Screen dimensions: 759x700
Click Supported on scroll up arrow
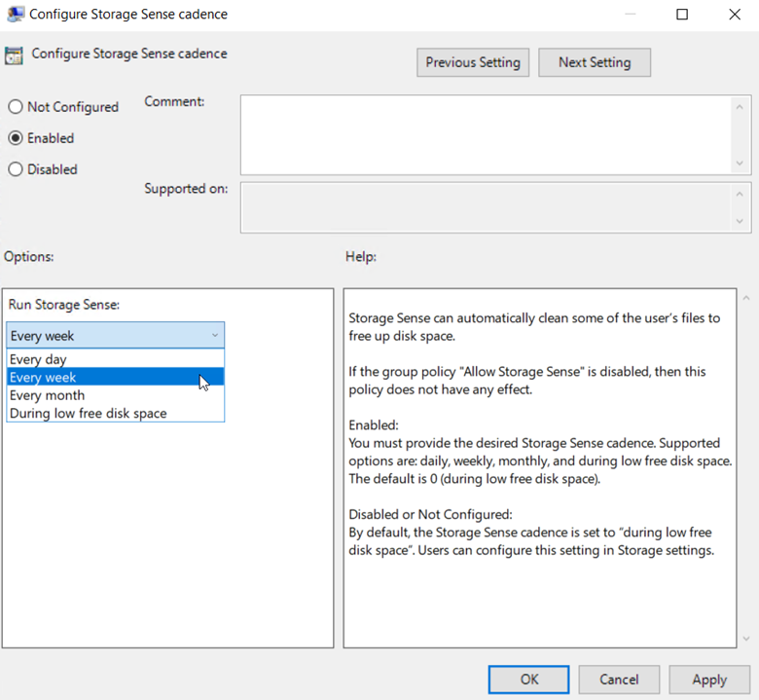click(740, 195)
